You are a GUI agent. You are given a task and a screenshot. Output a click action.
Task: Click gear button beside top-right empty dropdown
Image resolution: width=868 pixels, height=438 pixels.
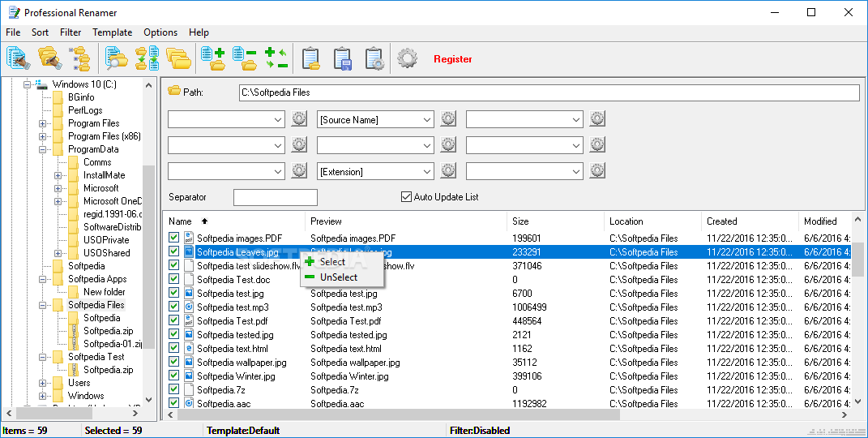click(x=597, y=118)
